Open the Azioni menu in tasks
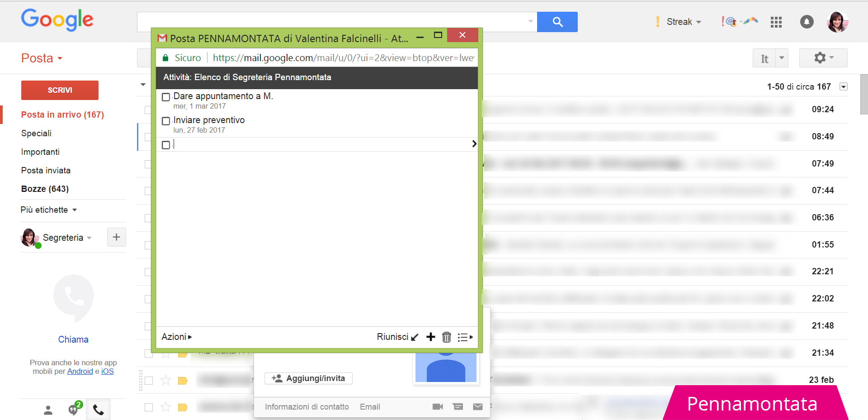Image resolution: width=868 pixels, height=420 pixels. coord(176,337)
